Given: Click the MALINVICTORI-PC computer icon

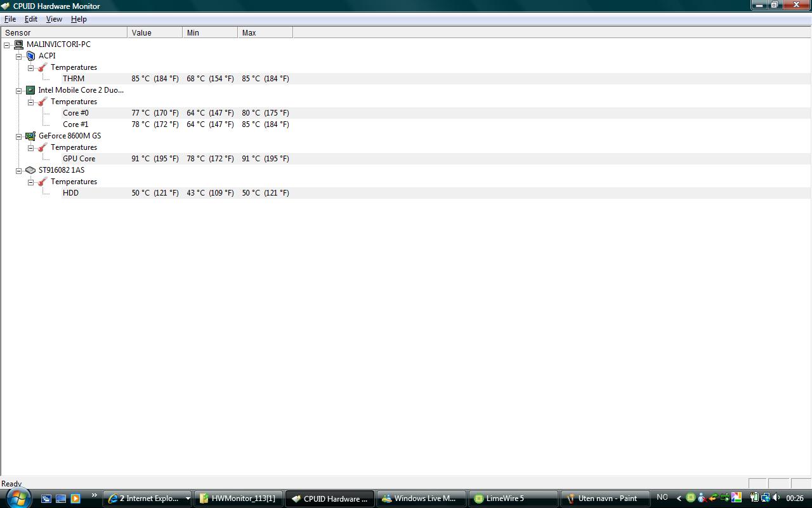Looking at the screenshot, I should (x=18, y=44).
